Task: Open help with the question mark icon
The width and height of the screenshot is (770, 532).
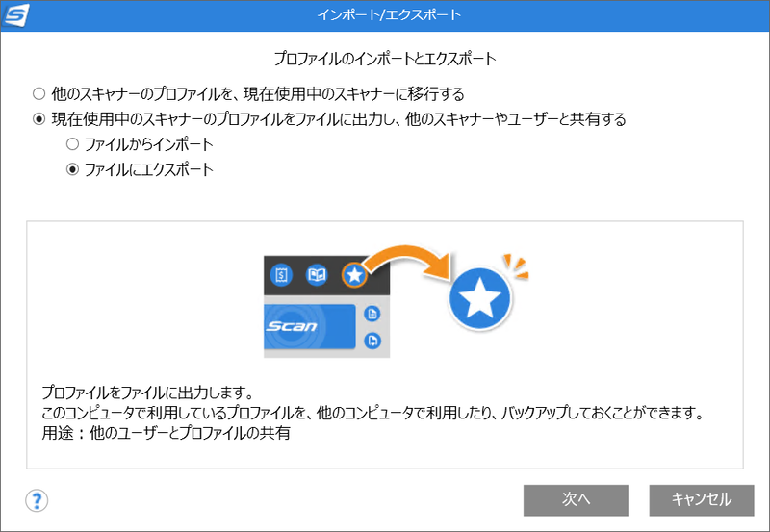Action: 37,500
